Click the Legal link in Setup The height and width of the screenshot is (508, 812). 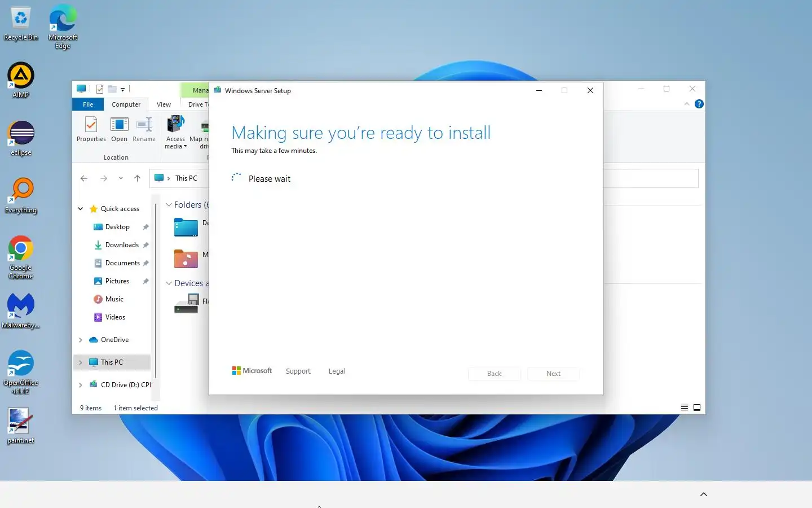(x=337, y=371)
